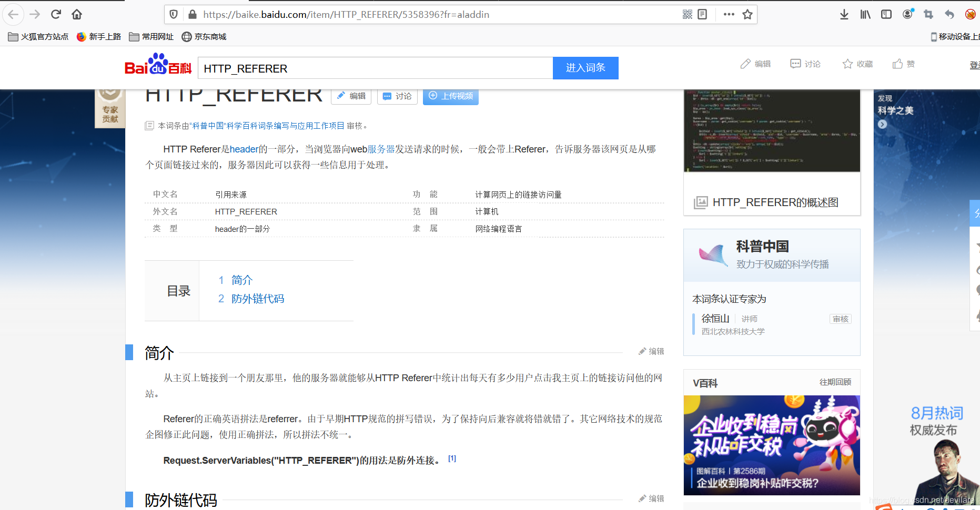
Task: Reload the current page
Action: [x=56, y=14]
